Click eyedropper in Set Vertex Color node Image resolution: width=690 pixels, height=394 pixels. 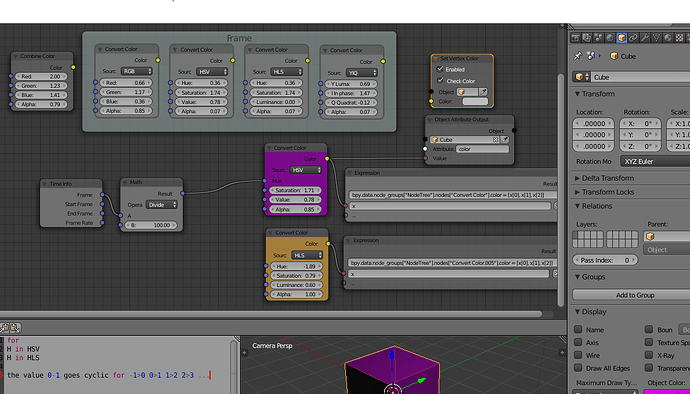coord(483,92)
